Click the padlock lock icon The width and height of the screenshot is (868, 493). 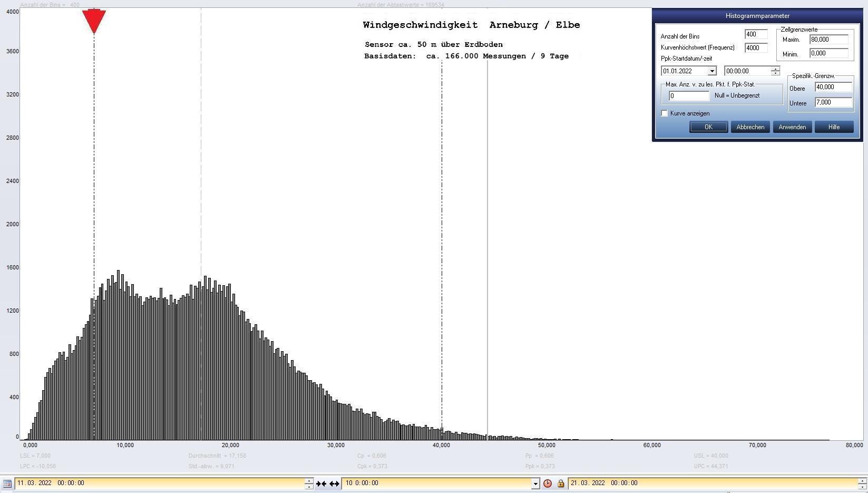(x=561, y=484)
